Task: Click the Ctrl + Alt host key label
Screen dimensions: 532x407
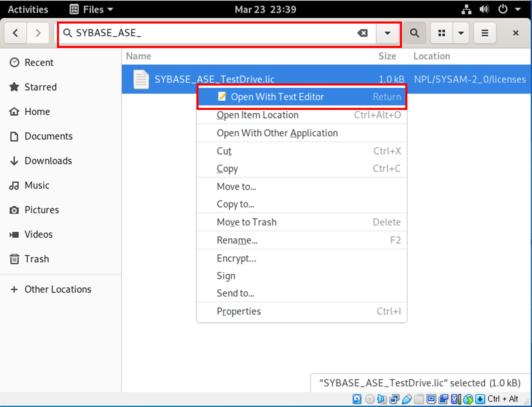Action: click(503, 399)
